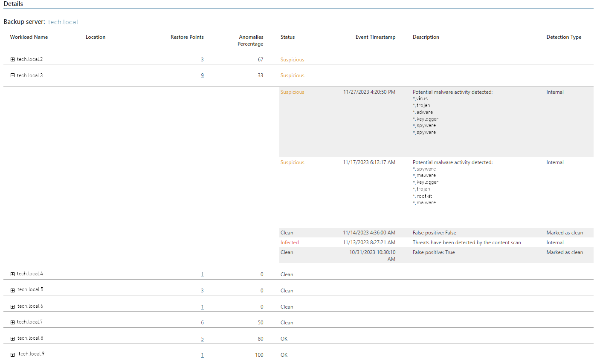This screenshot has width=597, height=364.
Task: Click the red Infected status
Action: tap(290, 243)
